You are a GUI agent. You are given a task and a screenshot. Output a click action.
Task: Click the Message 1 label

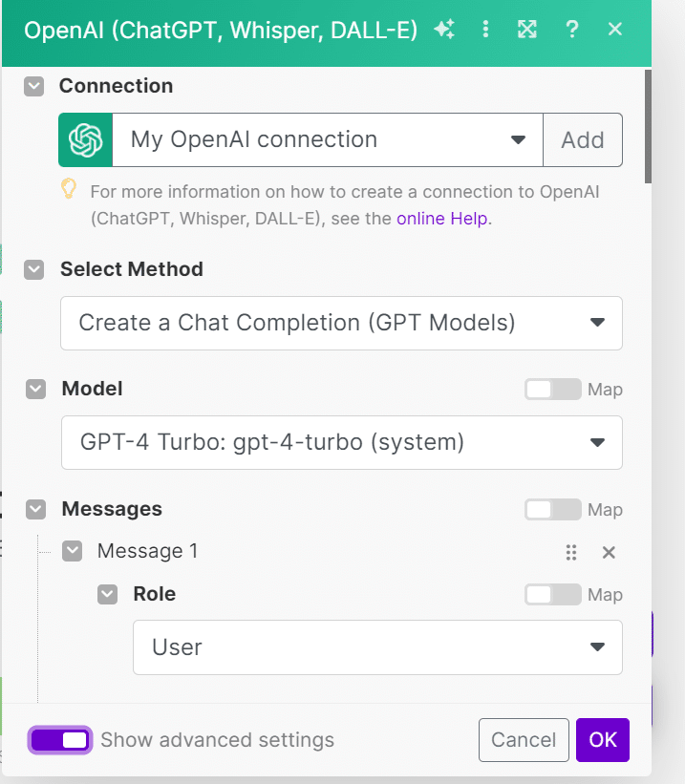point(148,551)
